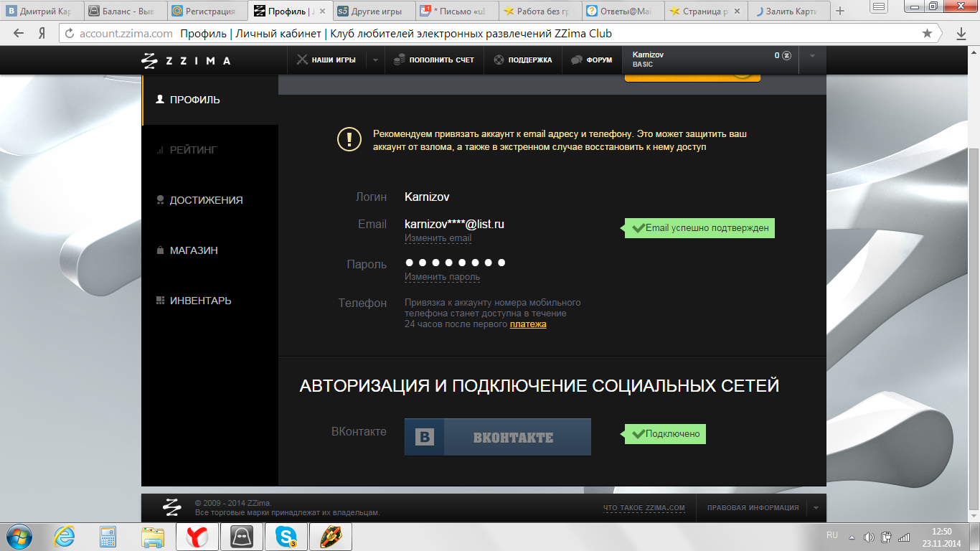This screenshot has width=980, height=551.
Task: Switch to the Работа без гр browser tab
Action: 540,11
